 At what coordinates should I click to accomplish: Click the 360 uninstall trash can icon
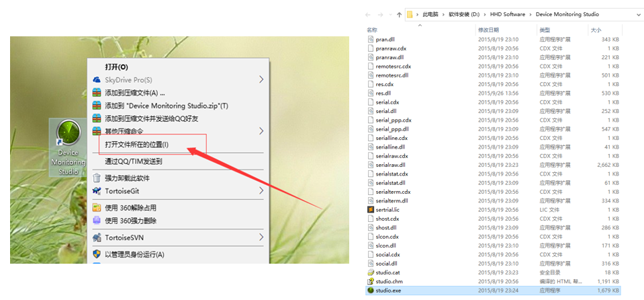(x=97, y=178)
